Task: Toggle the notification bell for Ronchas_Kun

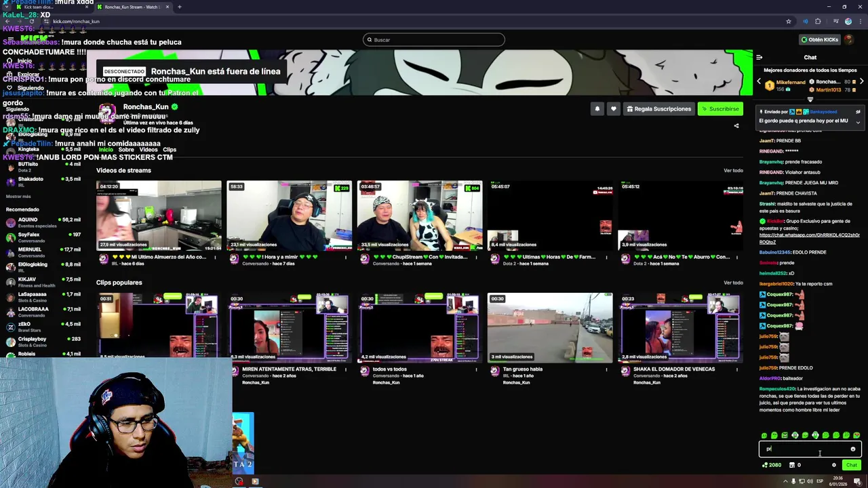Action: point(597,108)
